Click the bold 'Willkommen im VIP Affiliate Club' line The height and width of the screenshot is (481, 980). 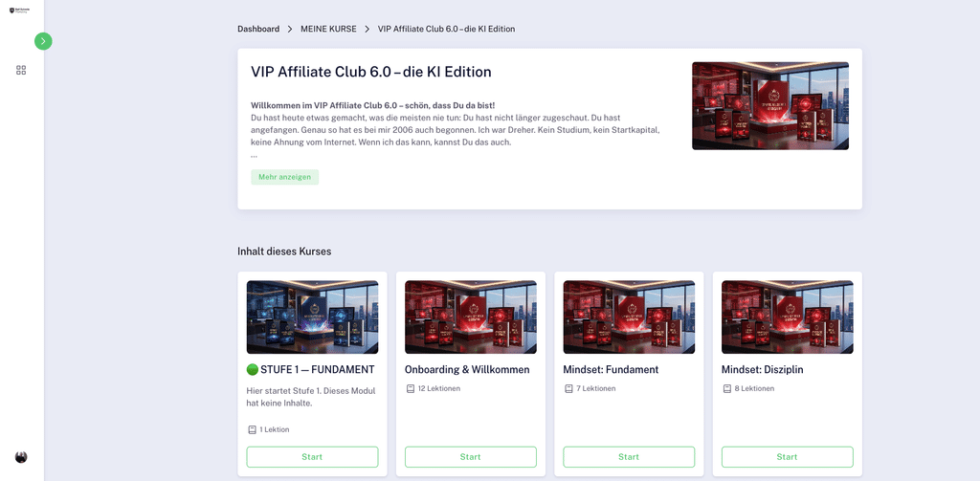372,105
